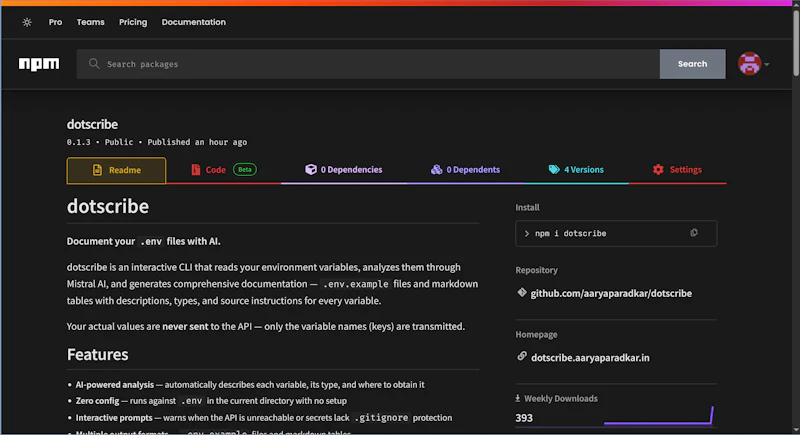This screenshot has width=800, height=435.
Task: Open the package Settings tab
Action: (x=677, y=170)
